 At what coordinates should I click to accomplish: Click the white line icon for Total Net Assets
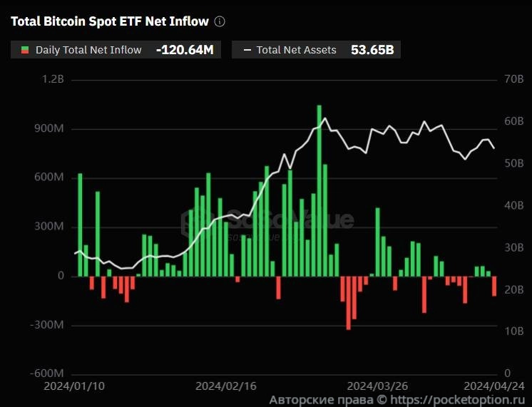click(247, 50)
